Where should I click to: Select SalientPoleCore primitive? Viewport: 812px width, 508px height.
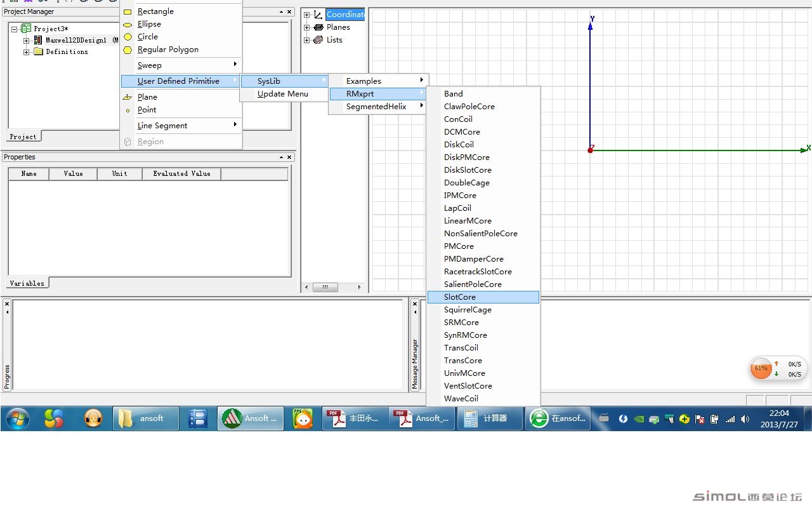(x=483, y=284)
